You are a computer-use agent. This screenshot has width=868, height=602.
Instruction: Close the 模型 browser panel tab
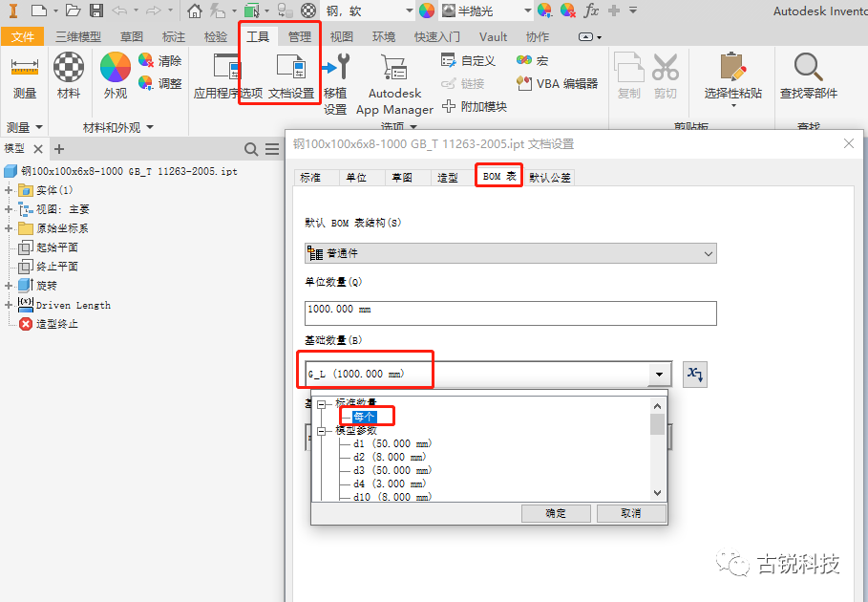(37, 149)
